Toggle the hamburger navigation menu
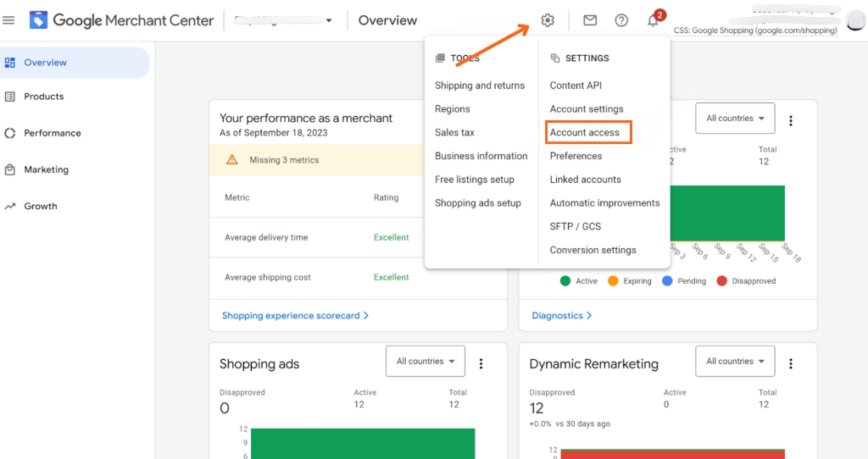The width and height of the screenshot is (868, 459). (x=8, y=20)
